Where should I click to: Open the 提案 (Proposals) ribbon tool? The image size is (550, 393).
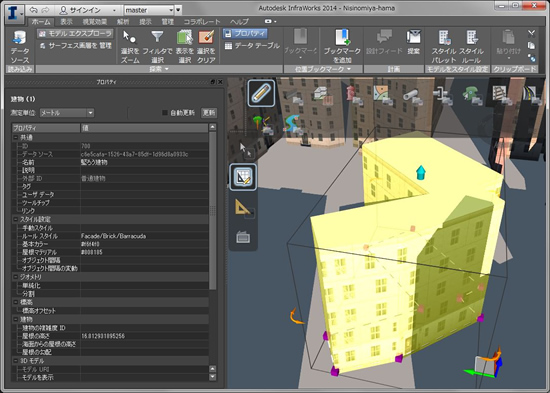(414, 42)
